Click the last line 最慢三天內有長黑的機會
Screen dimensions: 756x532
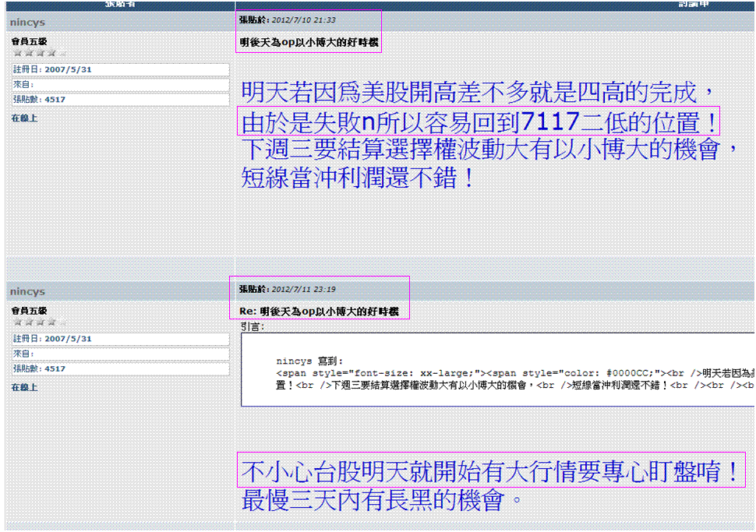tap(381, 501)
